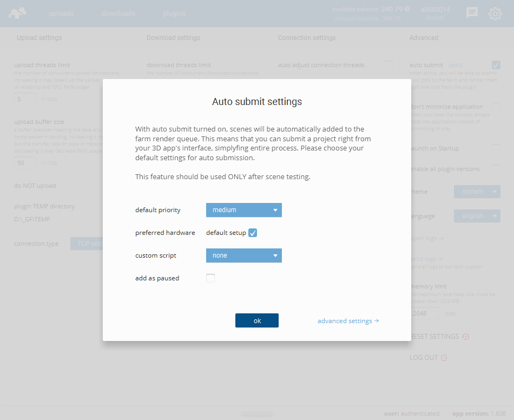Click the plugin TEMP directory path D:\_GF\TEMP
The width and height of the screenshot is (514, 420).
(x=32, y=219)
